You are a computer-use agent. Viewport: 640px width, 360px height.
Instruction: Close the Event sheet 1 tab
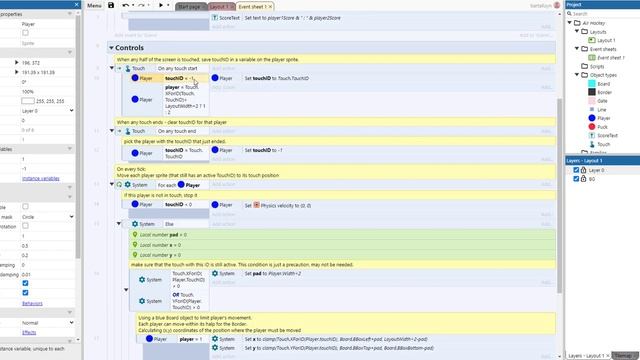tap(270, 7)
